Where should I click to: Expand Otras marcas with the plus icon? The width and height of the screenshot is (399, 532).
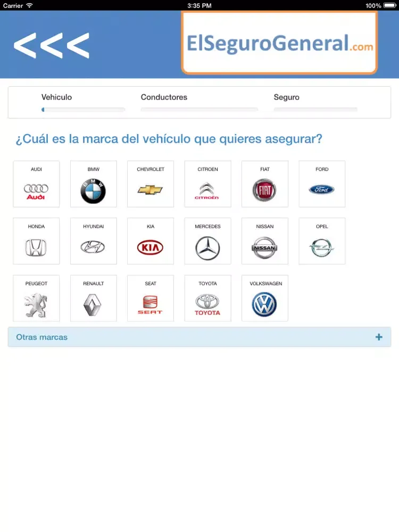coord(379,337)
